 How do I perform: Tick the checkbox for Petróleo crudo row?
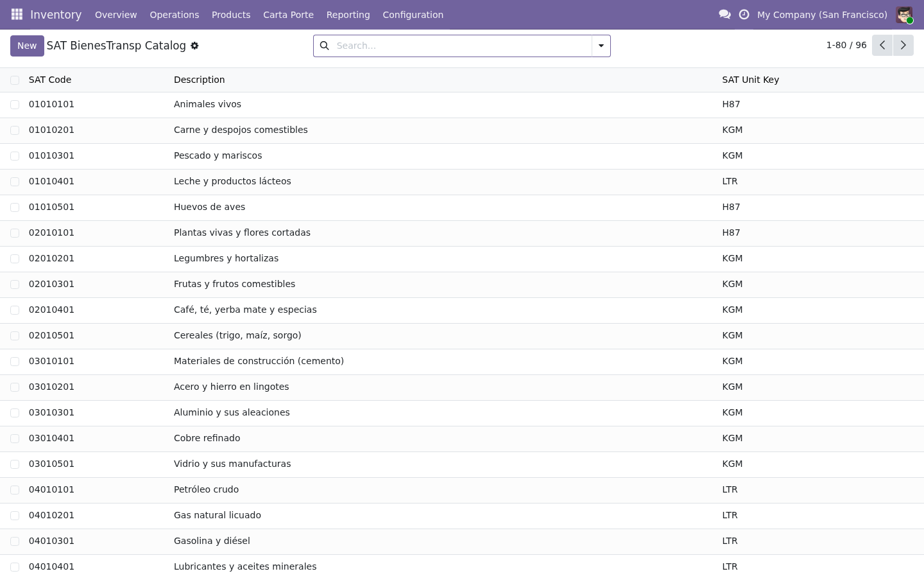pyautogui.click(x=15, y=490)
